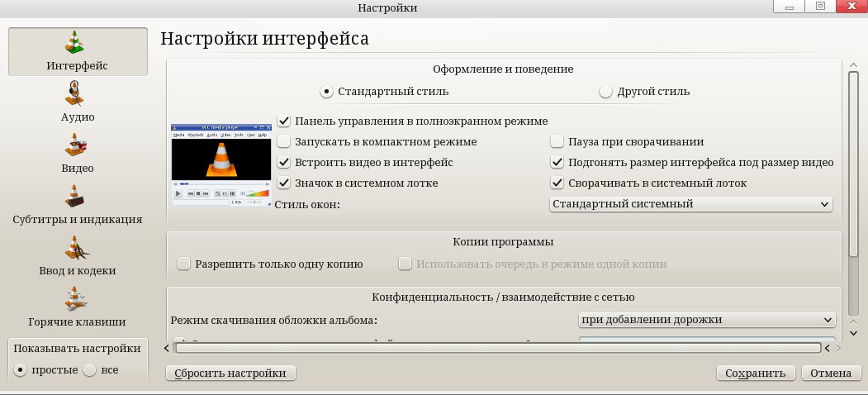Click the Сохранить button
This screenshot has height=395, width=868.
756,373
